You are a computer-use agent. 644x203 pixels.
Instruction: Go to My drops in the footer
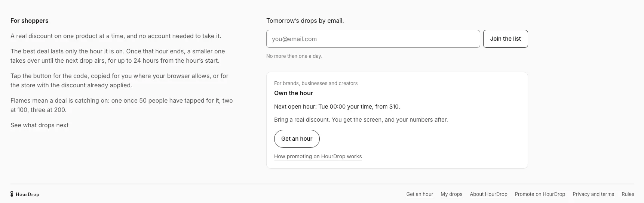pyautogui.click(x=451, y=194)
